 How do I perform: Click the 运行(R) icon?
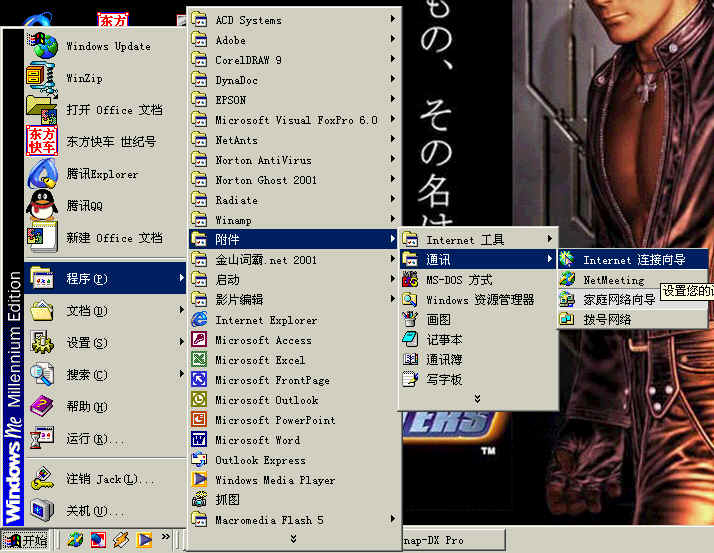click(42, 438)
